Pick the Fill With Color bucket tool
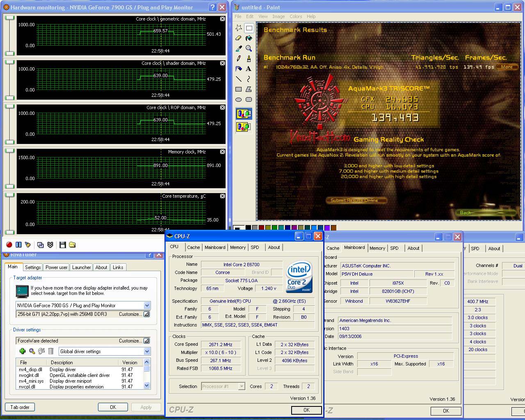 (249, 38)
